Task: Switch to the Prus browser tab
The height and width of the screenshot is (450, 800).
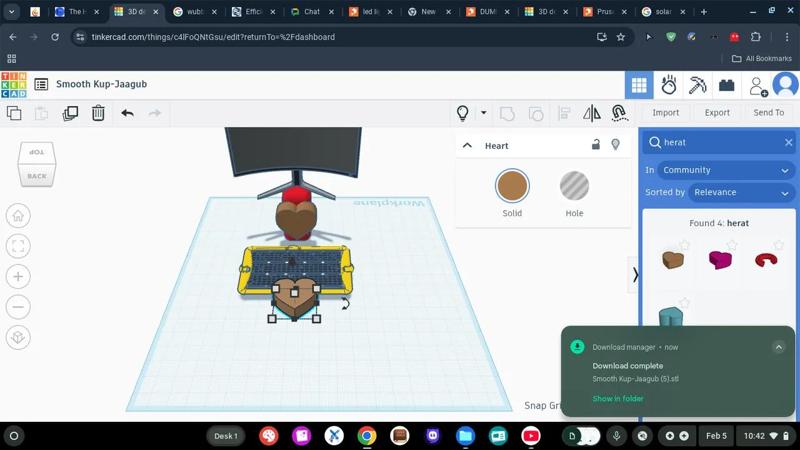Action: point(605,11)
